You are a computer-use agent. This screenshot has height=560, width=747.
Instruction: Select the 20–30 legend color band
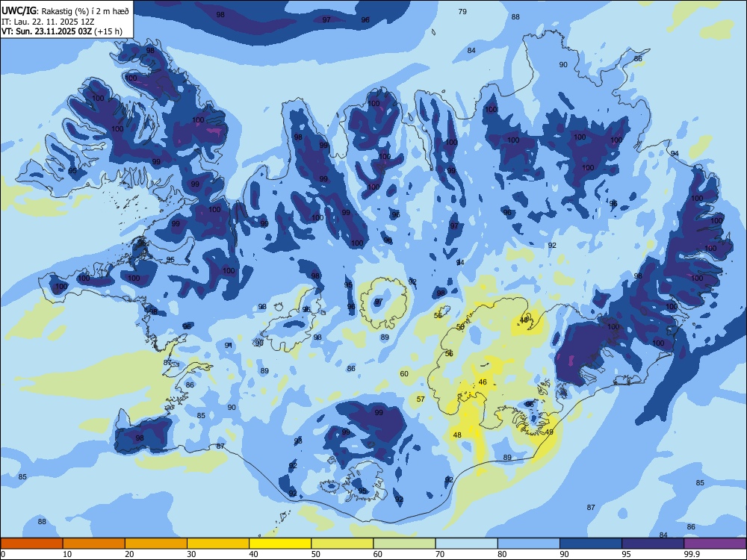[156, 544]
